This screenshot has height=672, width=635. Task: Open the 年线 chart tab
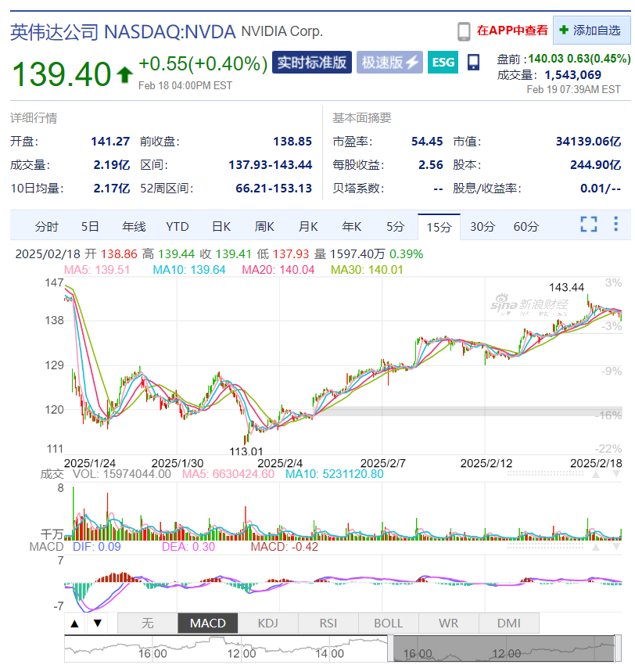point(134,226)
